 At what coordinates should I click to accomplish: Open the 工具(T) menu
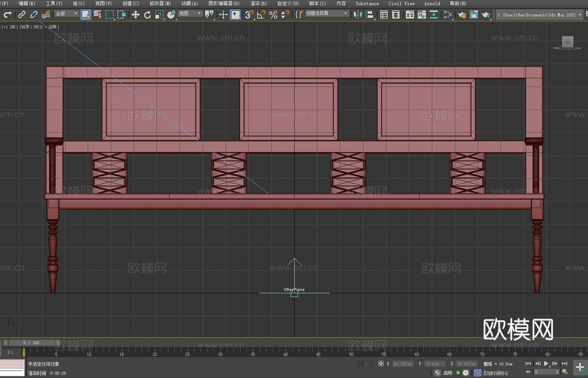tap(54, 3)
